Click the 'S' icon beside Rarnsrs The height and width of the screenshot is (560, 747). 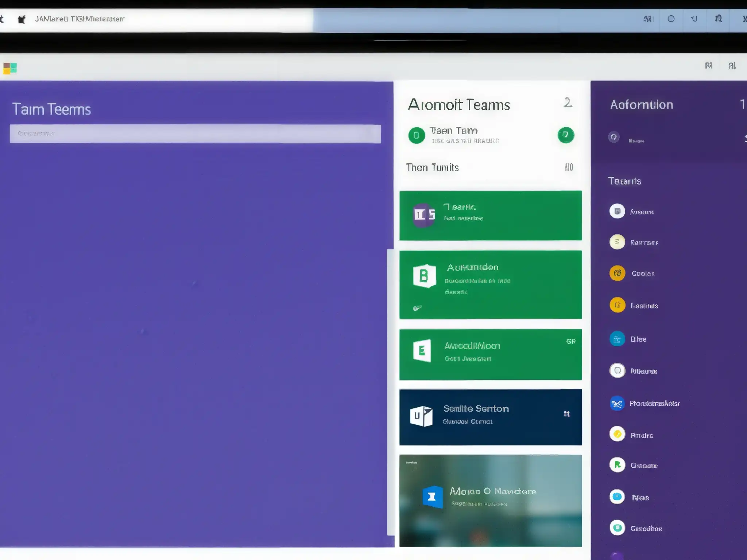point(617,242)
